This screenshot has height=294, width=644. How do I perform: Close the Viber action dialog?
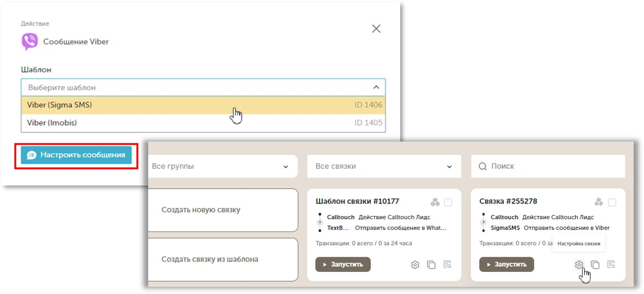376,29
